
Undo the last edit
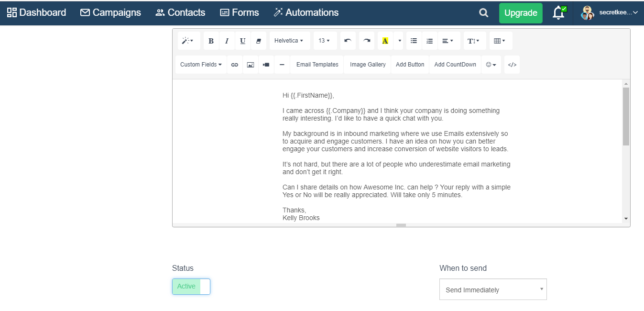pos(348,41)
